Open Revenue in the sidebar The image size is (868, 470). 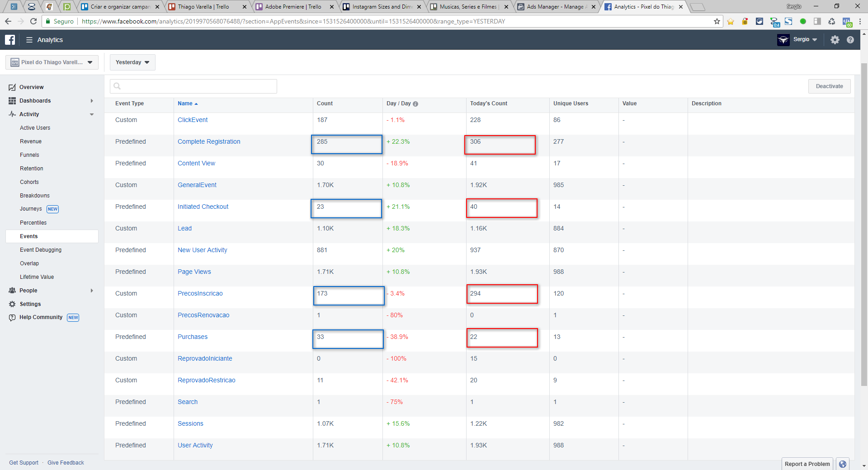(x=31, y=141)
